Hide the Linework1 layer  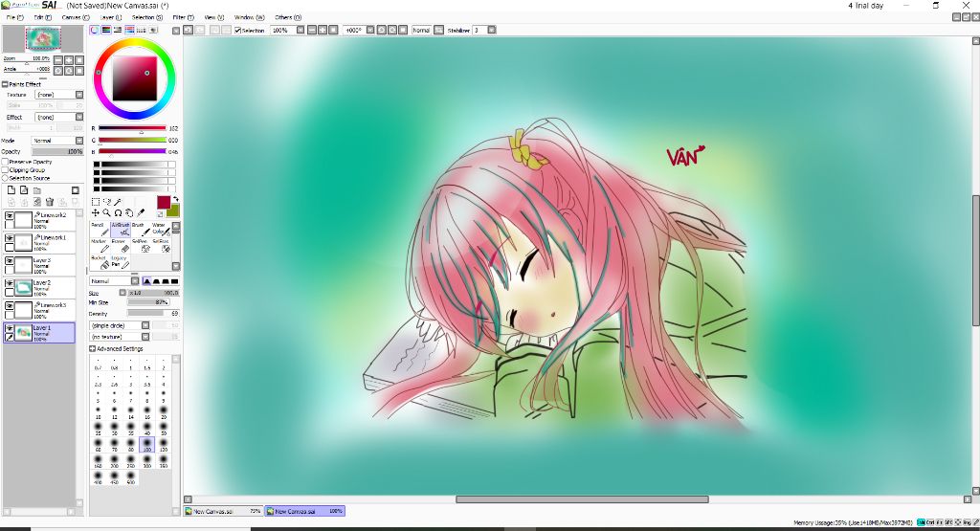pos(10,238)
